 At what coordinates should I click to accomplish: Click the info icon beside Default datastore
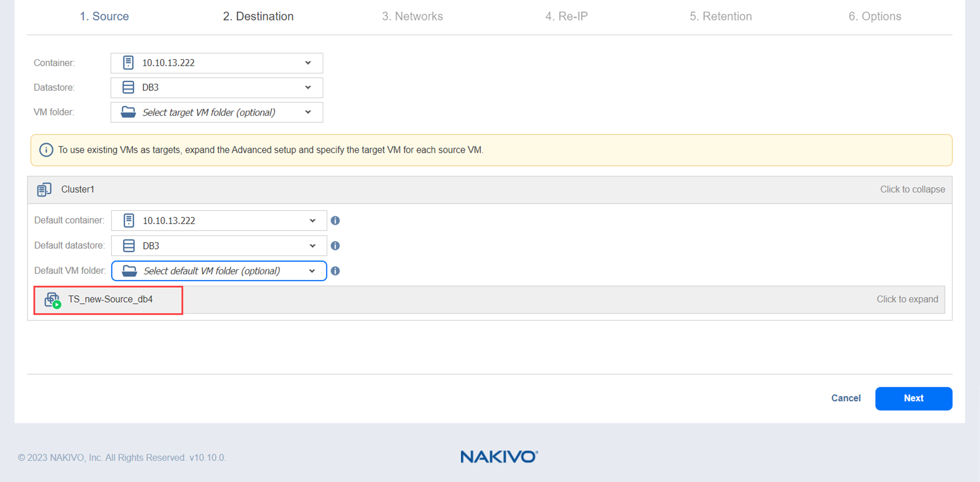[x=335, y=245]
